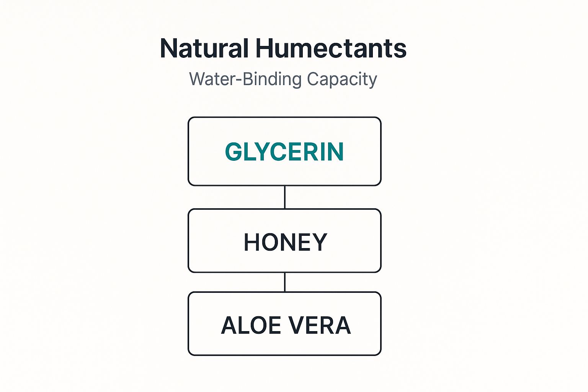Click the connector line between Glycerin and Honey
This screenshot has width=588, height=392.
tap(285, 197)
